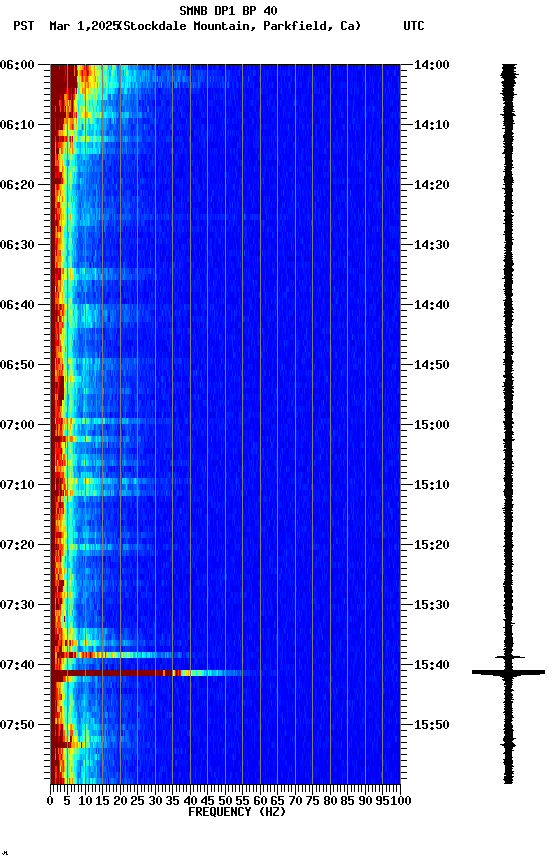
Task: Click the 14:20 UTC time label
Action: [x=432, y=185]
